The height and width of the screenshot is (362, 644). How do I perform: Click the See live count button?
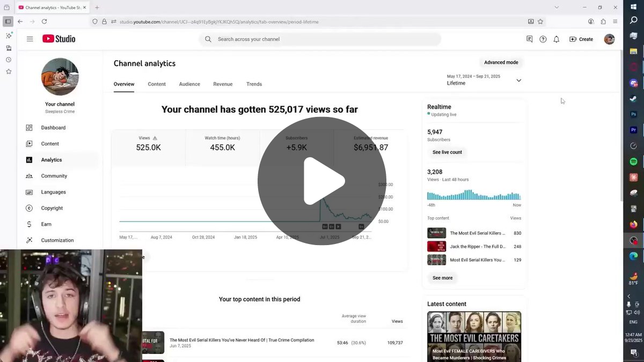tap(447, 152)
